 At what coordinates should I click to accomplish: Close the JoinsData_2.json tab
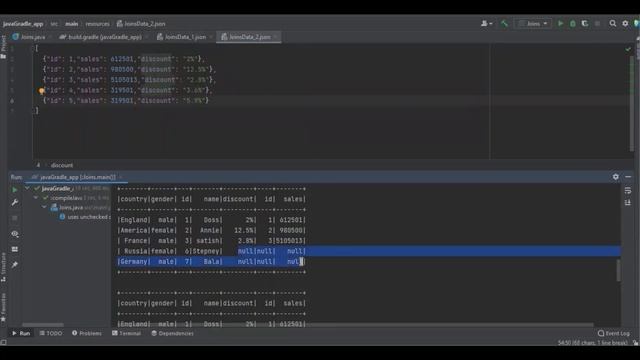[x=276, y=37]
